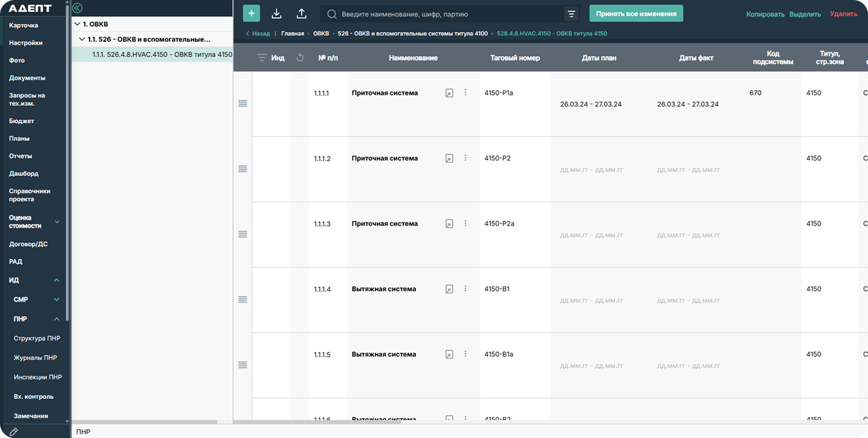Click the green plus add button
868x438 pixels.
(x=251, y=14)
